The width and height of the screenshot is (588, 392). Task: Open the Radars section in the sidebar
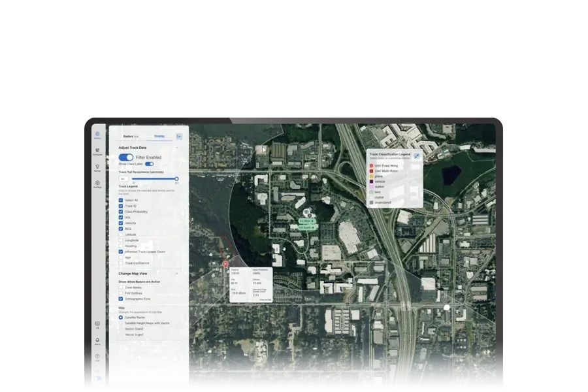pos(97,135)
